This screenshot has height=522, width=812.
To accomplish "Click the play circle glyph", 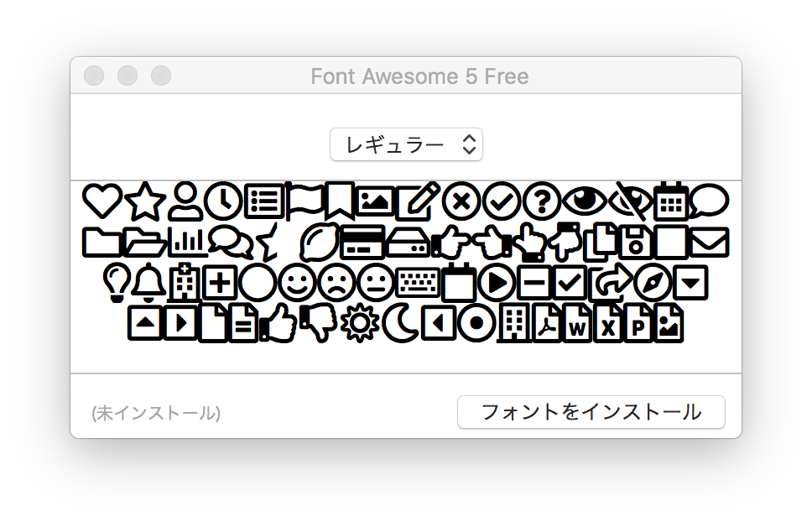I will tap(497, 283).
